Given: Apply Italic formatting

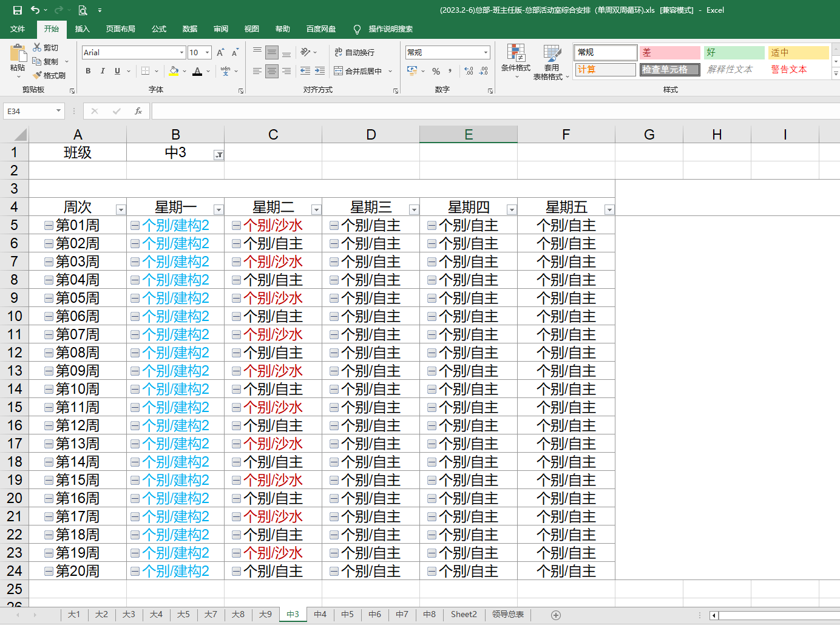Looking at the screenshot, I should (x=103, y=71).
